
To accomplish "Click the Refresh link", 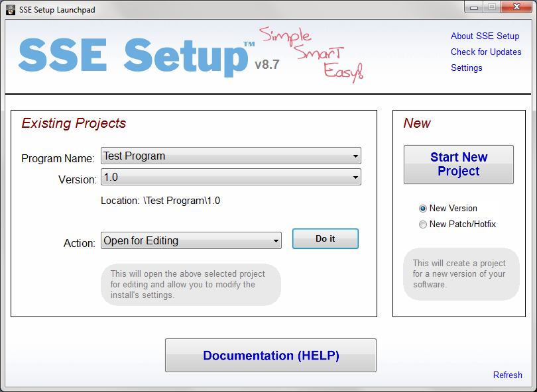I will pyautogui.click(x=508, y=375).
